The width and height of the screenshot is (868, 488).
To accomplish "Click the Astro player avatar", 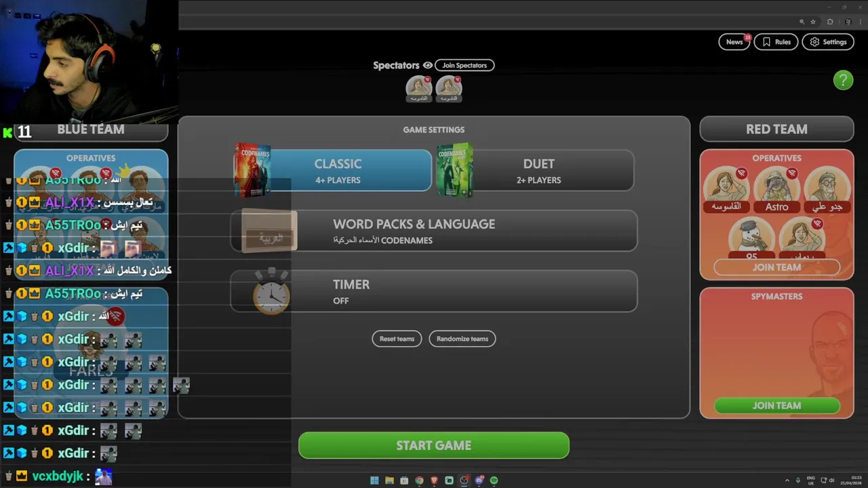I will (777, 190).
